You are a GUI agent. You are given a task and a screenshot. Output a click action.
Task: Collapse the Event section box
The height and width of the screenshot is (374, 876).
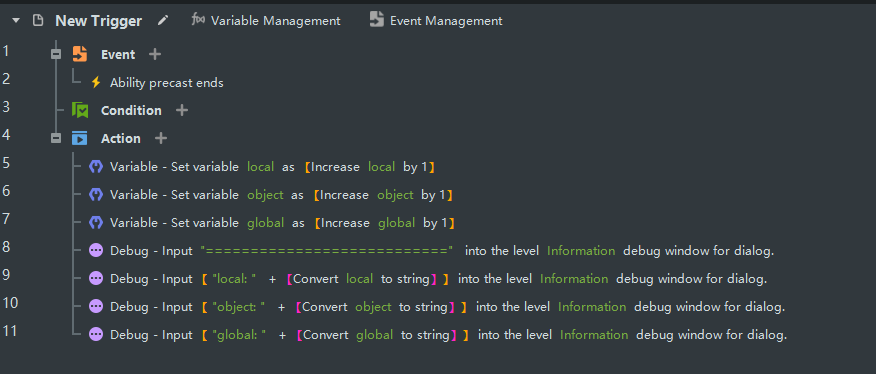pyautogui.click(x=56, y=54)
